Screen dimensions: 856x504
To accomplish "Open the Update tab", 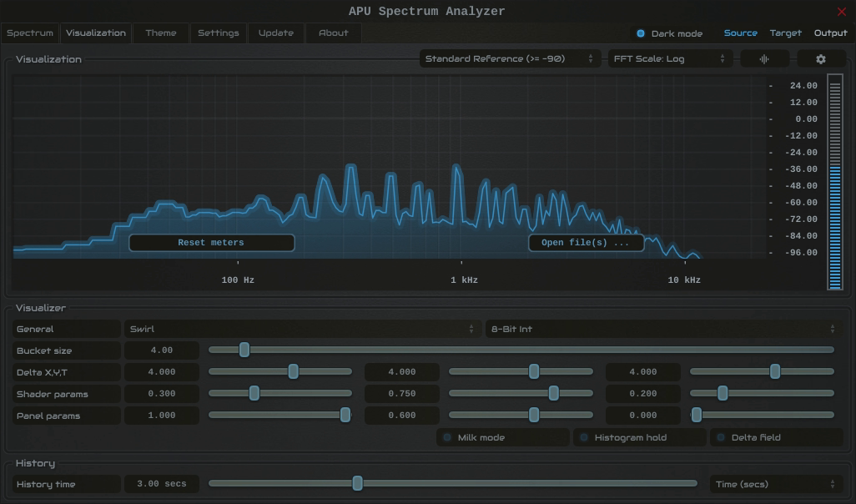I will [276, 33].
